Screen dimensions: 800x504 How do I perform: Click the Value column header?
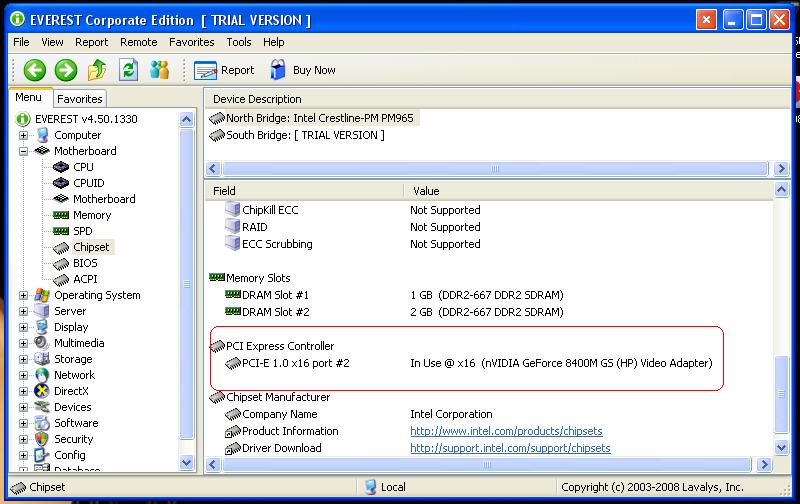click(x=589, y=191)
